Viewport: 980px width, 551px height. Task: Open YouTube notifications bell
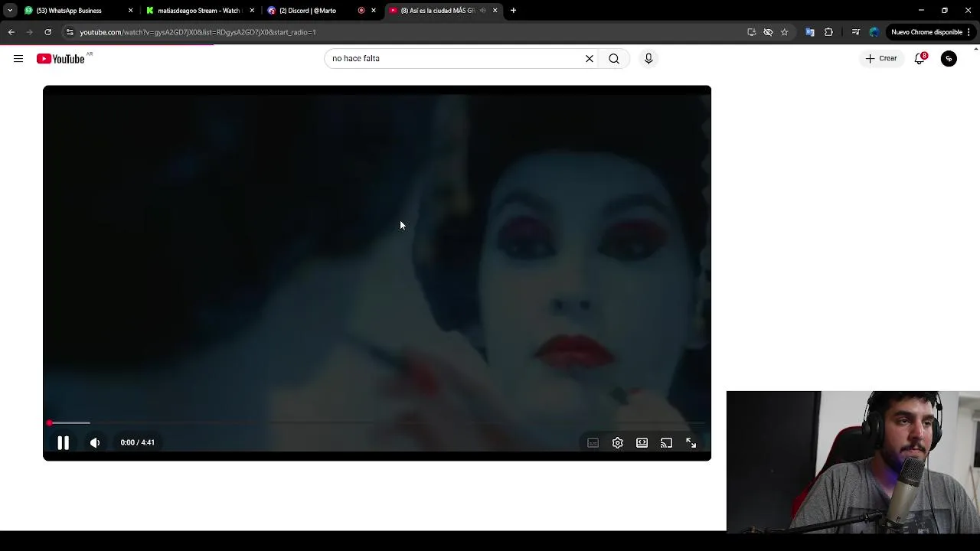point(920,58)
